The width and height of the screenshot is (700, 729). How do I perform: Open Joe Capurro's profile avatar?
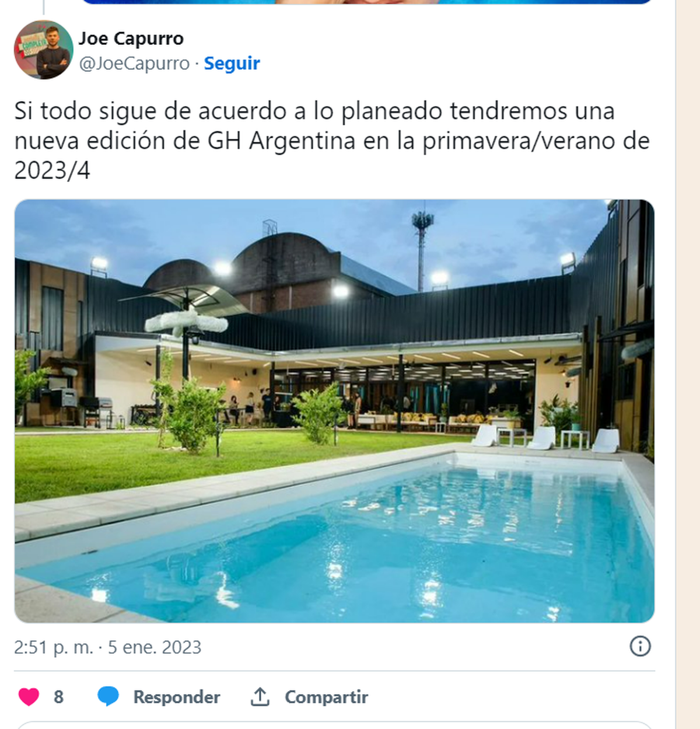[x=43, y=50]
